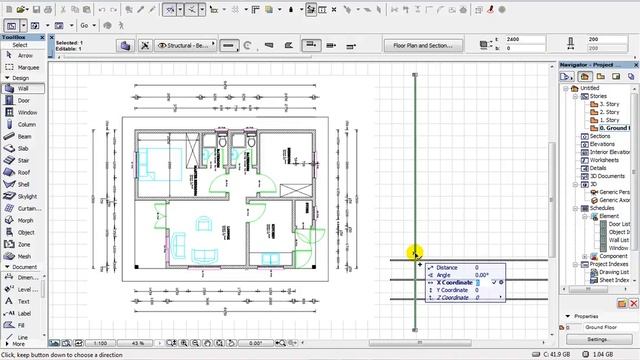640x360 pixels.
Task: Select the Door tool
Action: coord(23,100)
